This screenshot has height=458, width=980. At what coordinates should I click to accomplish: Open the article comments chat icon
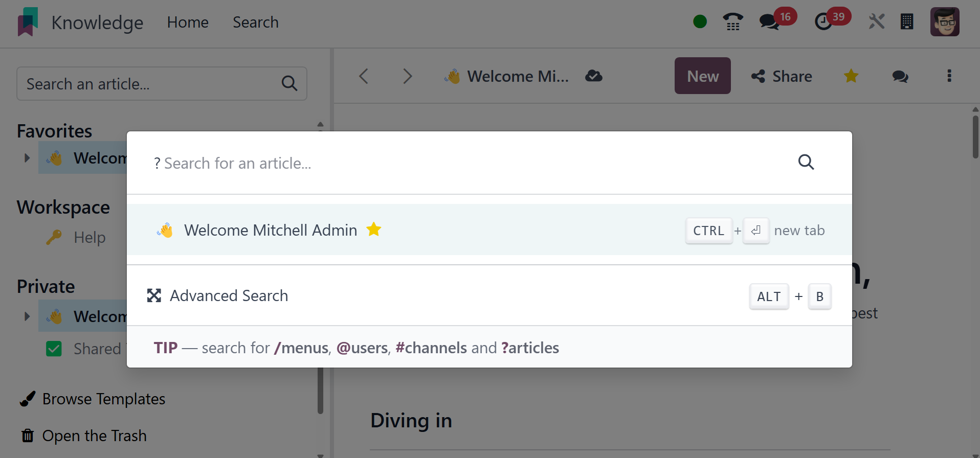tap(900, 76)
